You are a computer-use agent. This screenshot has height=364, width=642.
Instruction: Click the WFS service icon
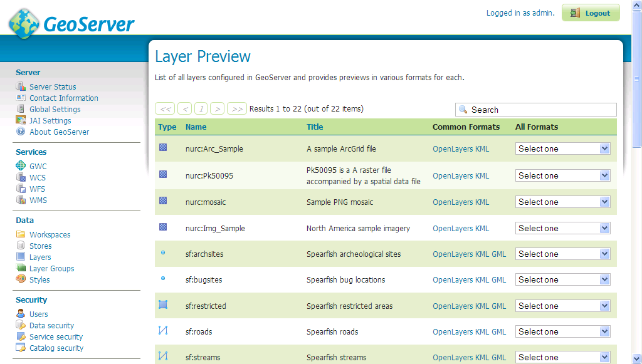click(20, 189)
